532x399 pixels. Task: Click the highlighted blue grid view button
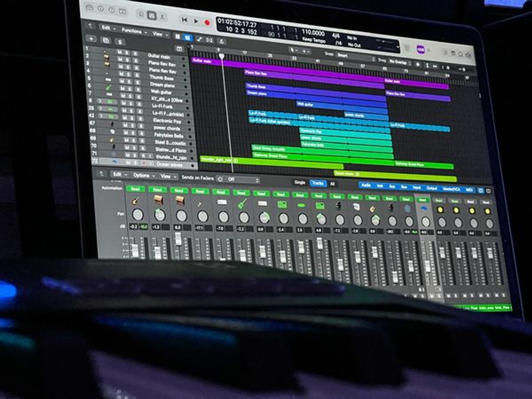[187, 38]
